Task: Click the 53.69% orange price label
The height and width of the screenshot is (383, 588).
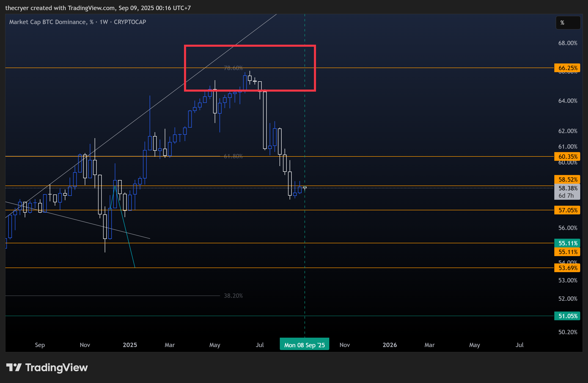Action: (567, 268)
